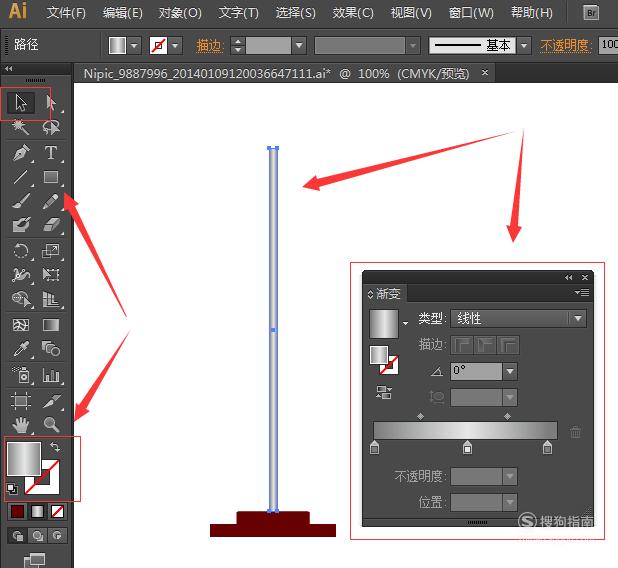Viewport: 618px width, 568px height.
Task: Open gradient angle dropdown
Action: click(x=510, y=371)
